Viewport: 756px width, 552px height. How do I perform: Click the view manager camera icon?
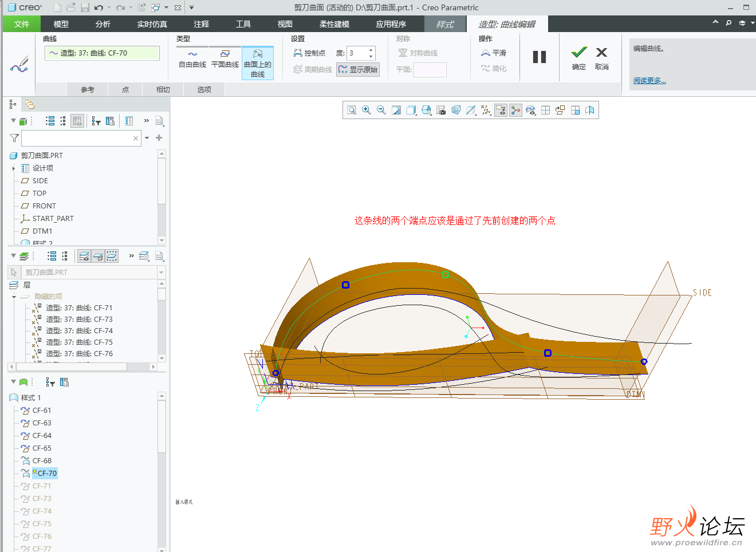tap(441, 110)
